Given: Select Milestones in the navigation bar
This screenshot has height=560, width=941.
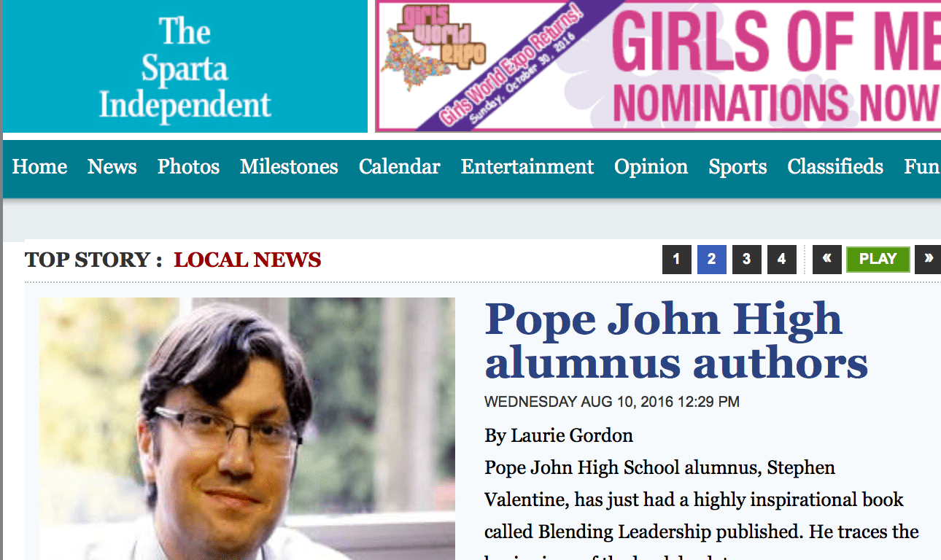Looking at the screenshot, I should click(x=289, y=167).
